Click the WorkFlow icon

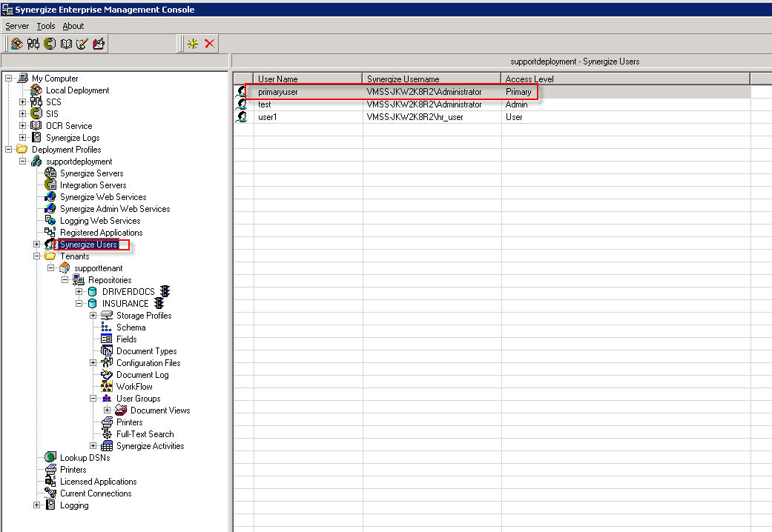click(x=106, y=386)
